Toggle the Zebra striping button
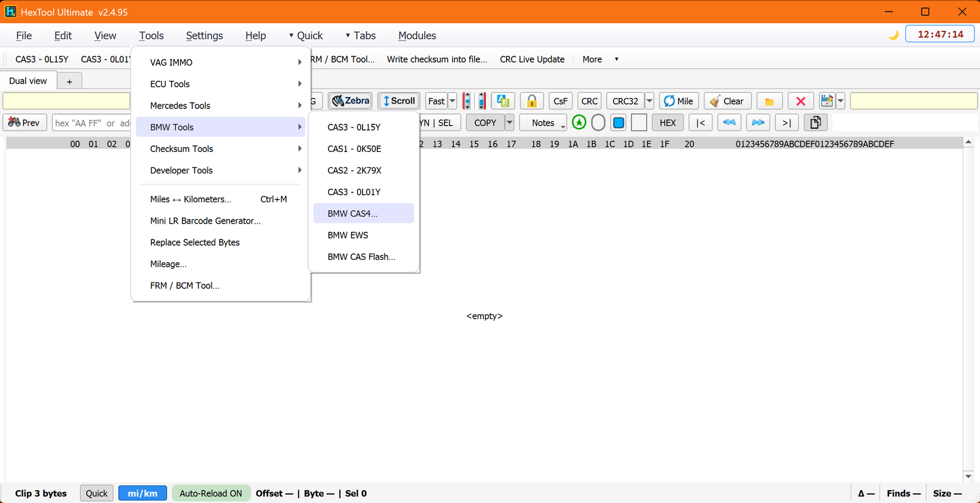Image resolution: width=980 pixels, height=503 pixels. tap(350, 101)
